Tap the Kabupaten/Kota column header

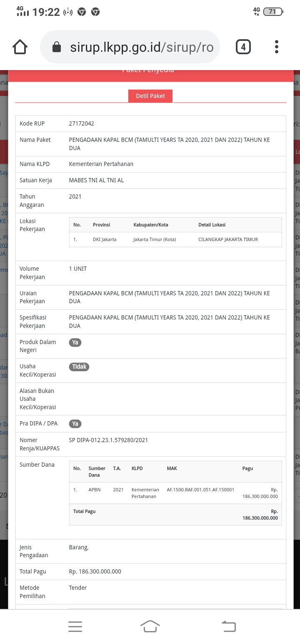point(151,225)
